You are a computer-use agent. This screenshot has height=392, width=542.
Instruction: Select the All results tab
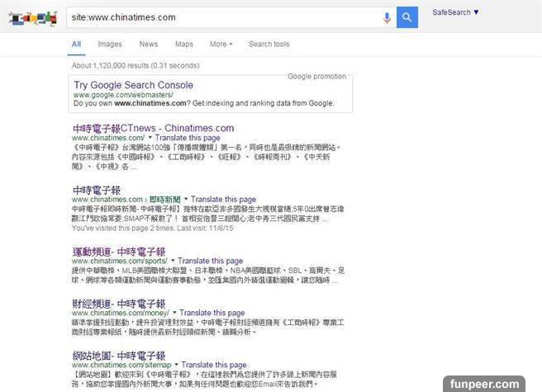point(76,44)
